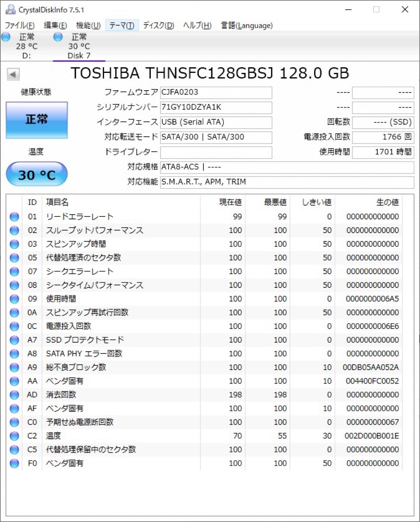
Task: Click the raw value 0000000006A5
Action: (372, 299)
